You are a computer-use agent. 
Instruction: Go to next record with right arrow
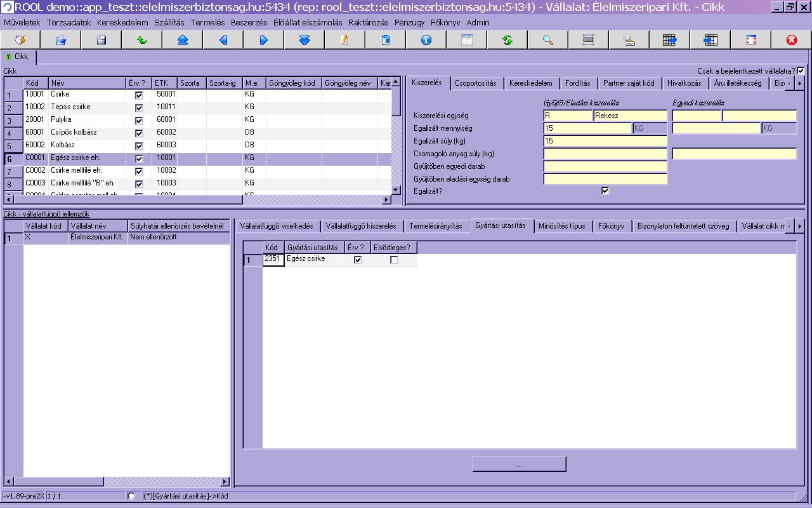[x=264, y=40]
